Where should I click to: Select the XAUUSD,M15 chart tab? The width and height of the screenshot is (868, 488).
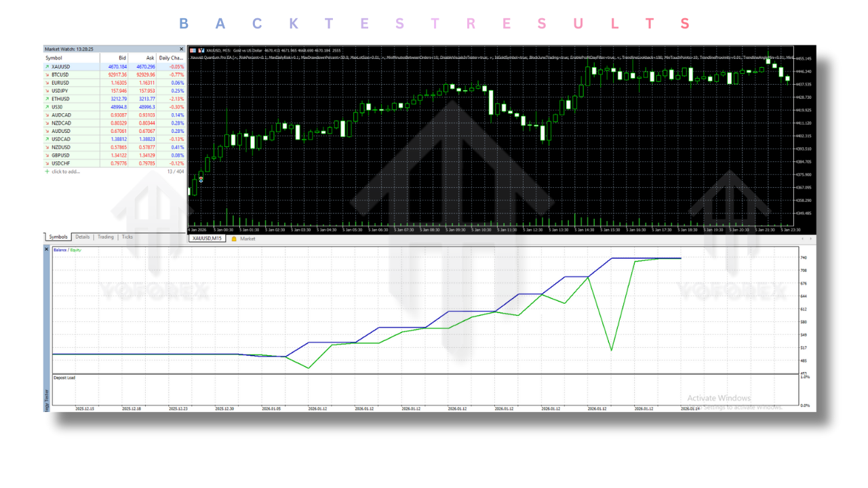[x=208, y=239]
